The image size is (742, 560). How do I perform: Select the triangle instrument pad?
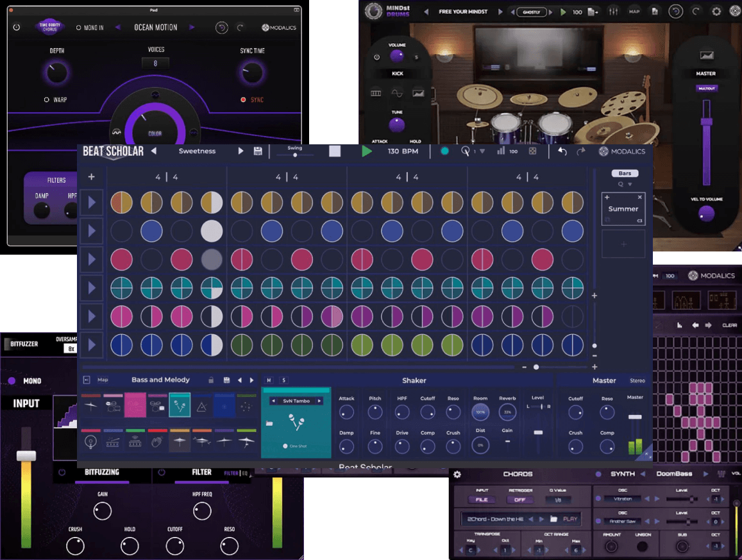point(201,407)
